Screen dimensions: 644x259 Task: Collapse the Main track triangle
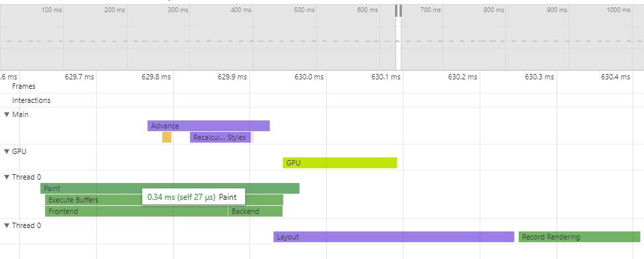click(7, 114)
